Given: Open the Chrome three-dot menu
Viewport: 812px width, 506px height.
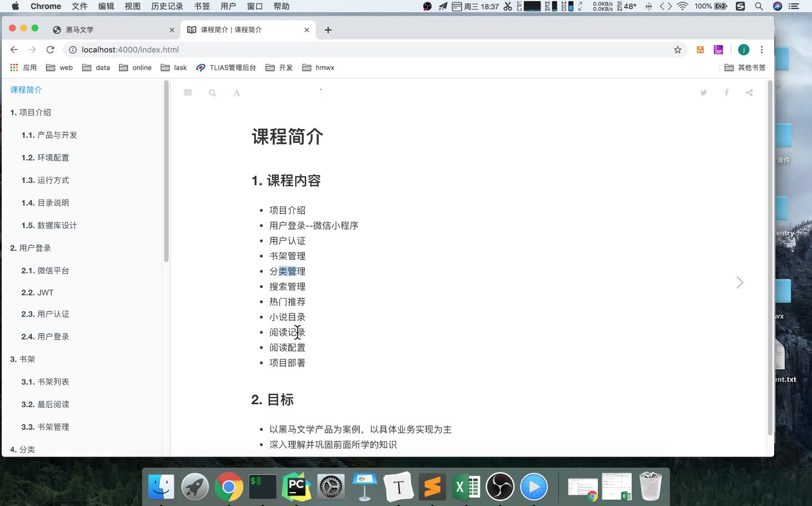Looking at the screenshot, I should click(x=761, y=49).
